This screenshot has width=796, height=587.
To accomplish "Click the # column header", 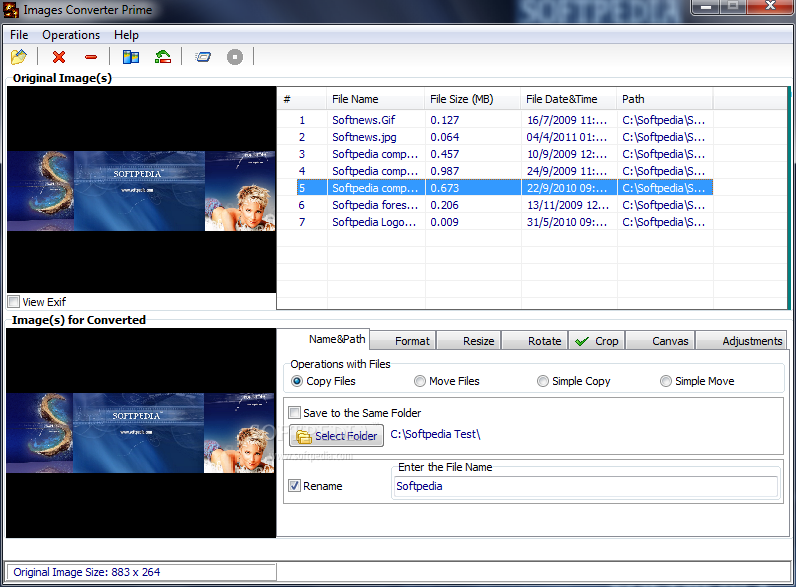I will 303,99.
